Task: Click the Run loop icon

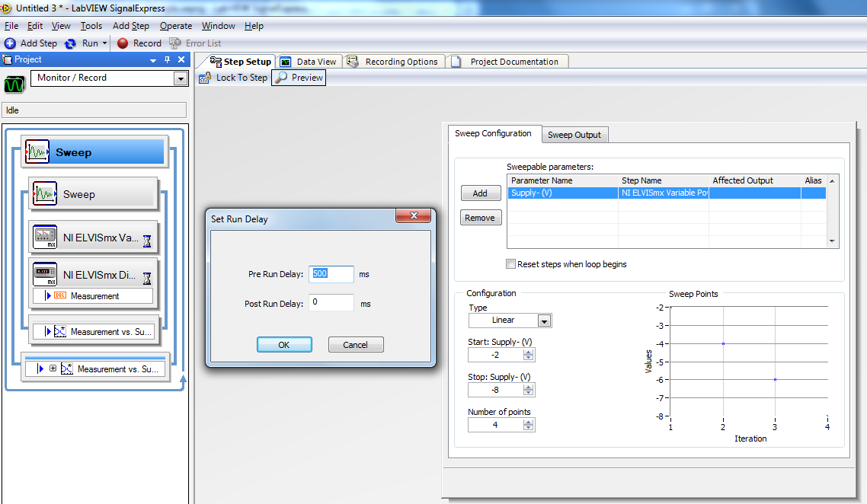Action: coord(70,43)
